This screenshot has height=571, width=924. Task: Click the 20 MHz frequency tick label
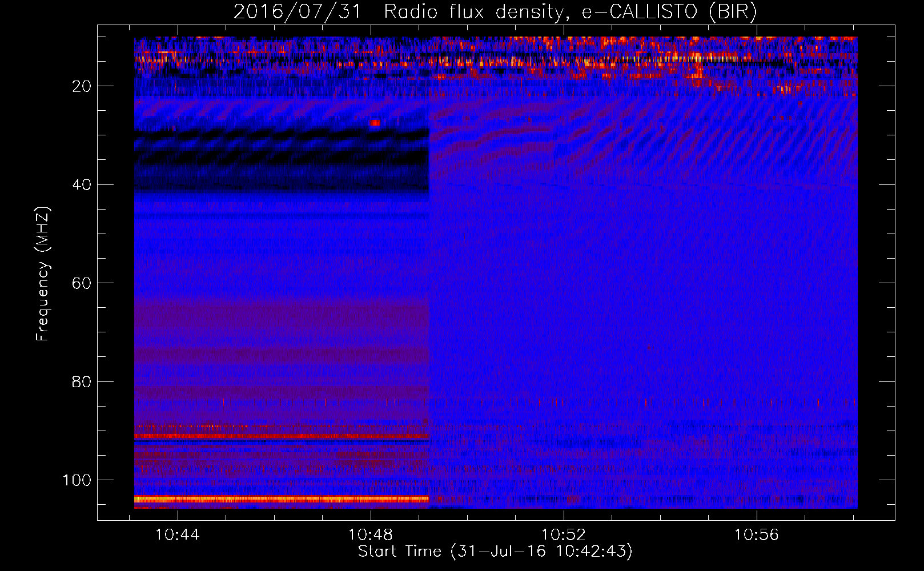coord(82,86)
